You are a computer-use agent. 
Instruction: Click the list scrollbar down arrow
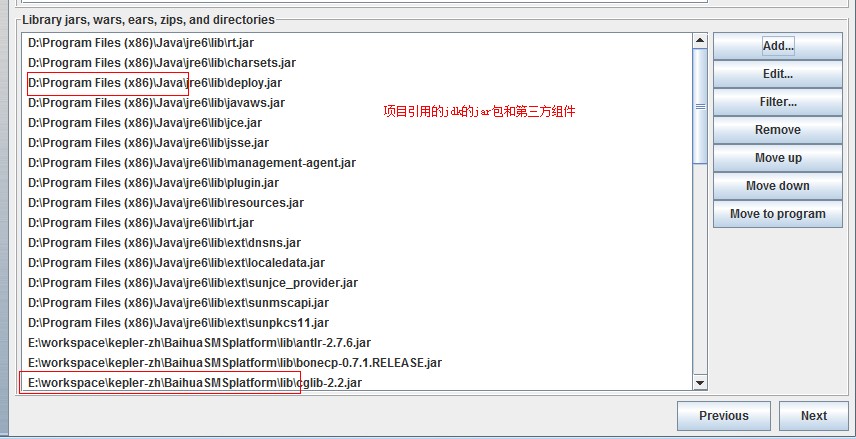pos(700,383)
